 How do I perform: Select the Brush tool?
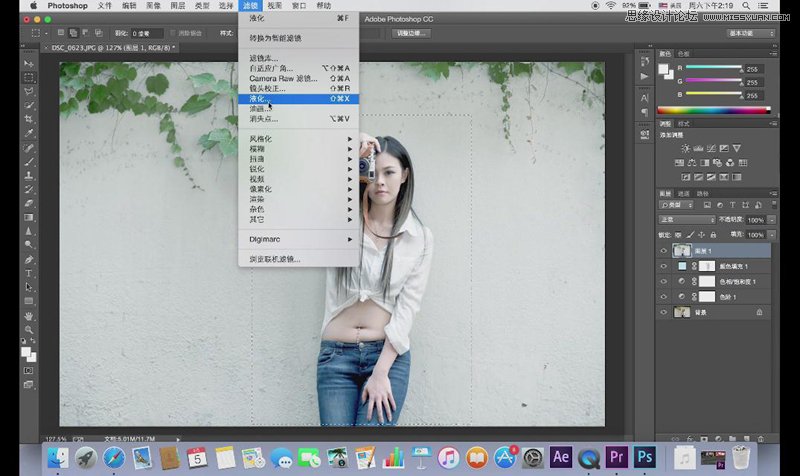tap(29, 162)
